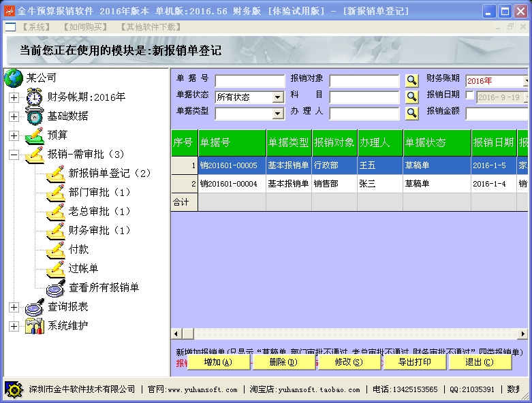Click the horizontal scrollbar thumb under the table
This screenshot has width=532, height=403.
(189, 334)
